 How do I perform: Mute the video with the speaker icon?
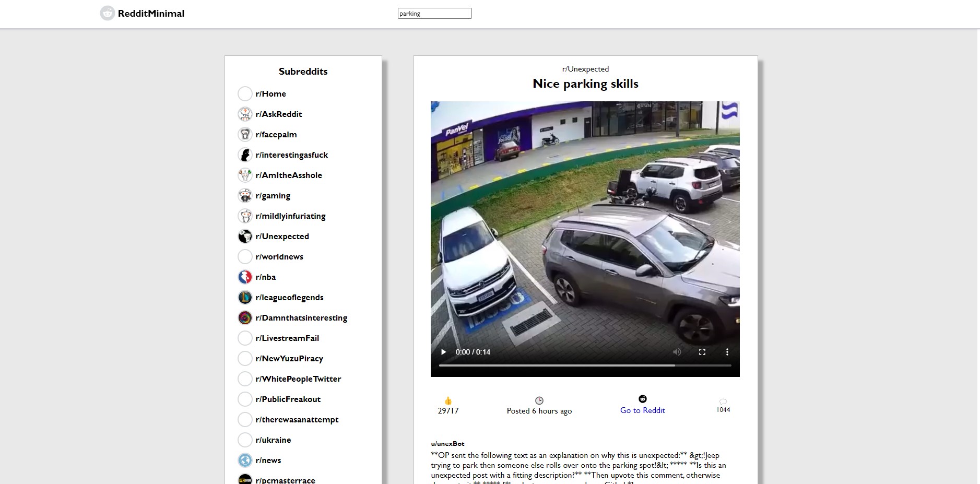pyautogui.click(x=677, y=352)
